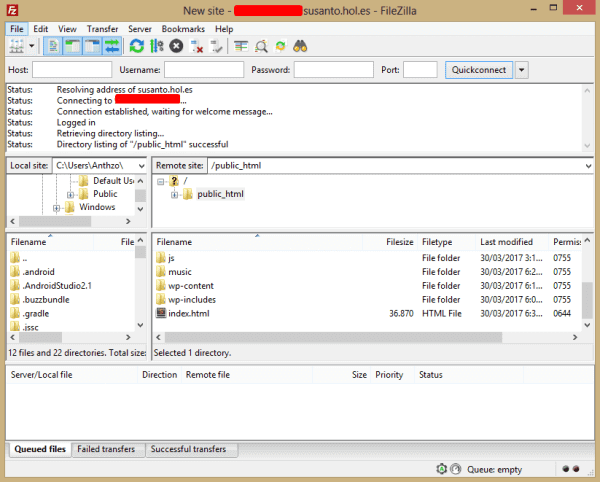Toggle directory comparison

[x=261, y=46]
